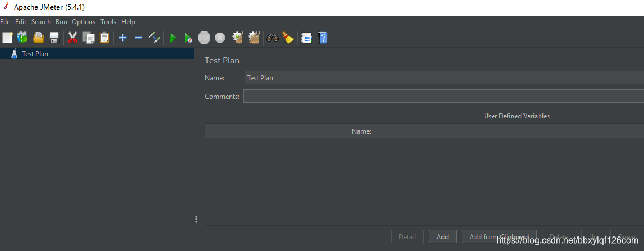Expand all tree nodes with plus icon
Screen dimensions: 644x251
tap(123, 38)
